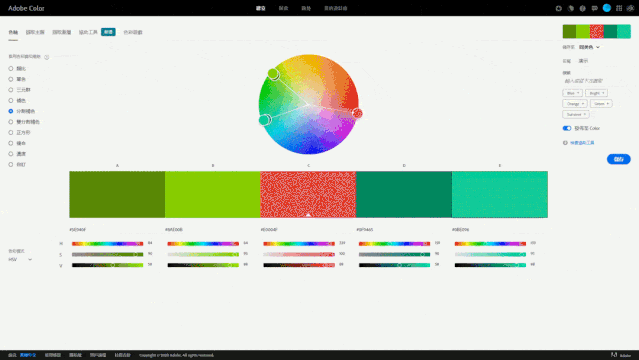Remove the Orange tag chip
Image resolution: width=639 pixels, height=360 pixels.
583,104
